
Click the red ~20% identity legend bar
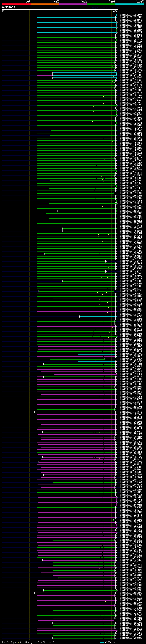16,4
